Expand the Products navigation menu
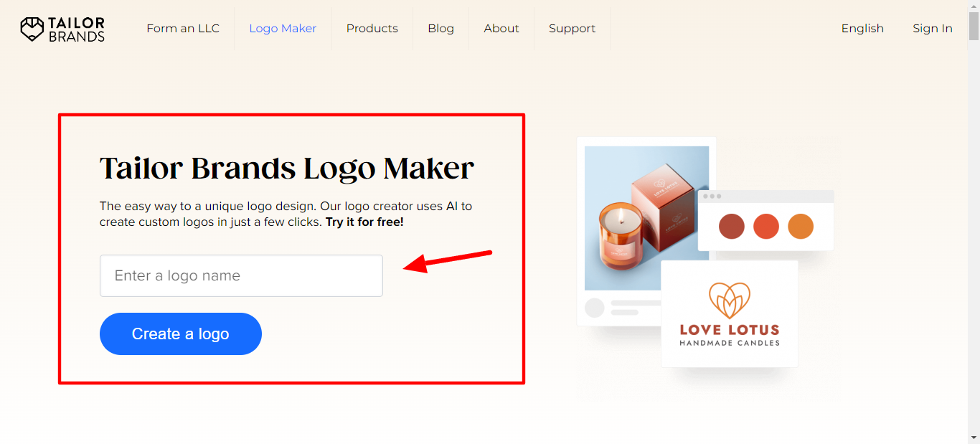980x444 pixels. (372, 29)
